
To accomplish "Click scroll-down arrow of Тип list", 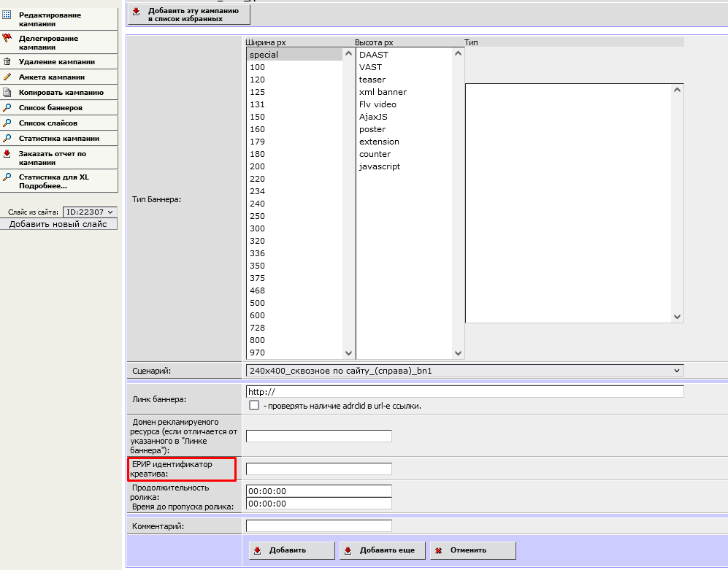I will coord(678,317).
